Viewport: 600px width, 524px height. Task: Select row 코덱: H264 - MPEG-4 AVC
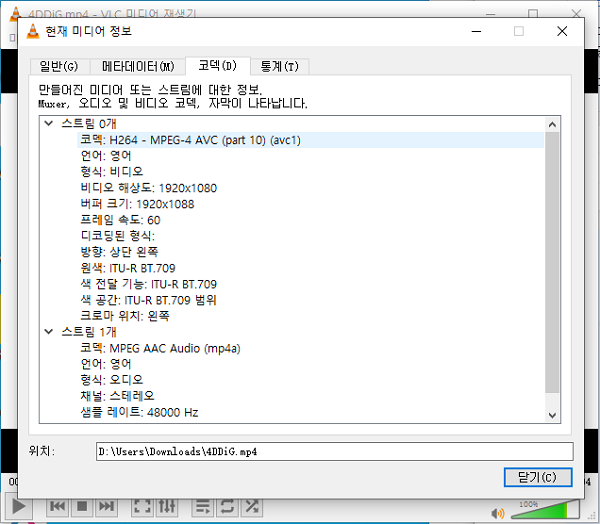click(x=310, y=140)
